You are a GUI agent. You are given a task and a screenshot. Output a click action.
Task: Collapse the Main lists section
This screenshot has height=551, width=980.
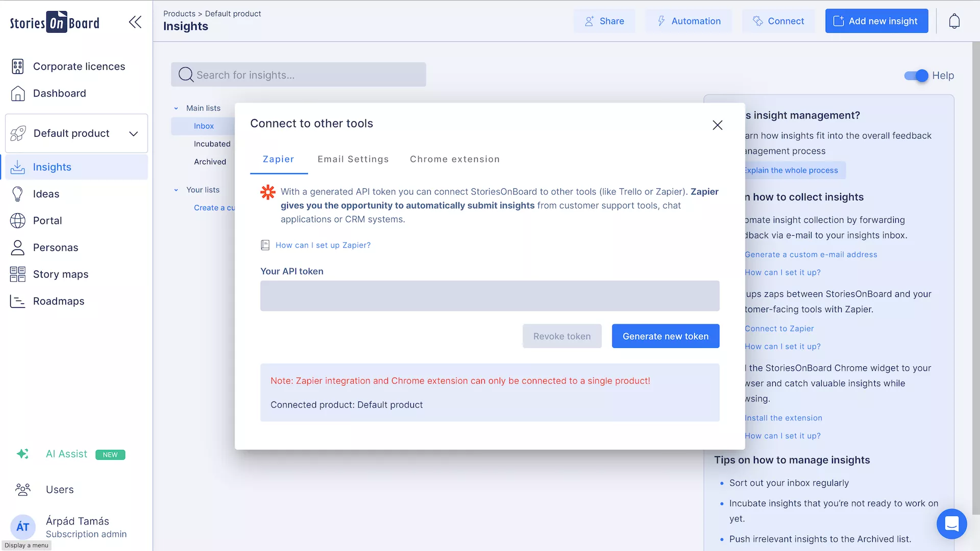(x=176, y=108)
